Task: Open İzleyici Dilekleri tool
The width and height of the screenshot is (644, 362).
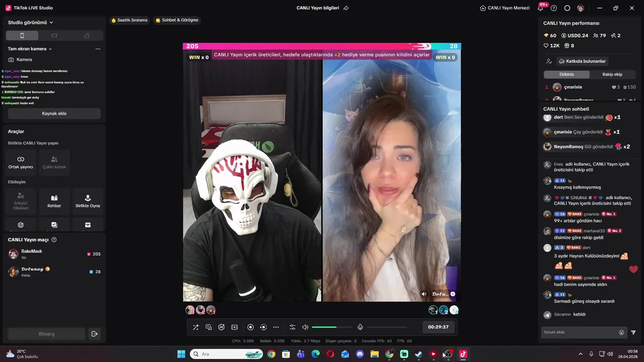Action: [x=21, y=201]
